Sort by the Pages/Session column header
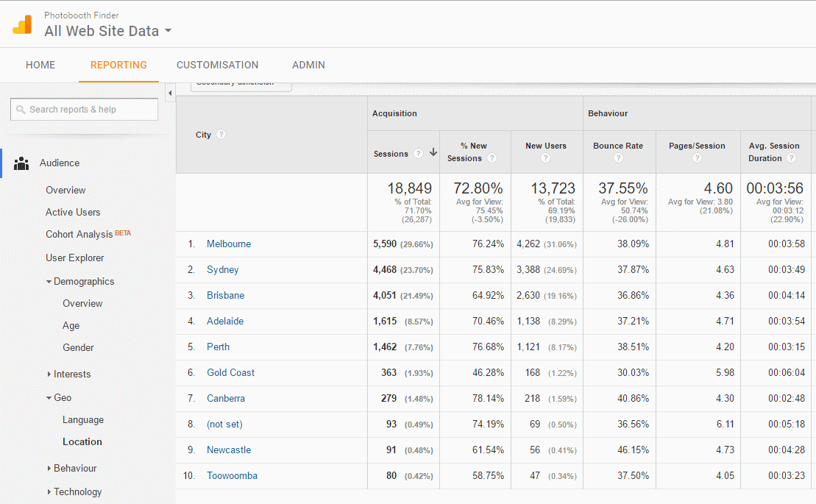Viewport: 816px width, 504px height. [697, 146]
